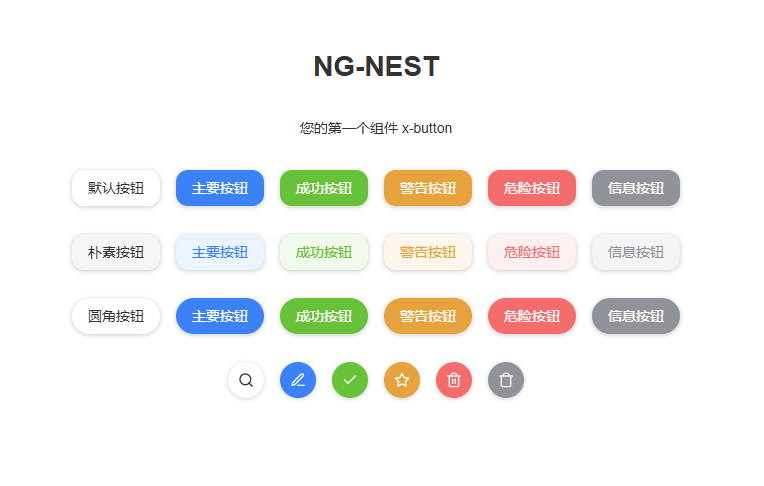
Task: Click the pill-shaped gray 信息按钮 in third row
Action: [636, 316]
